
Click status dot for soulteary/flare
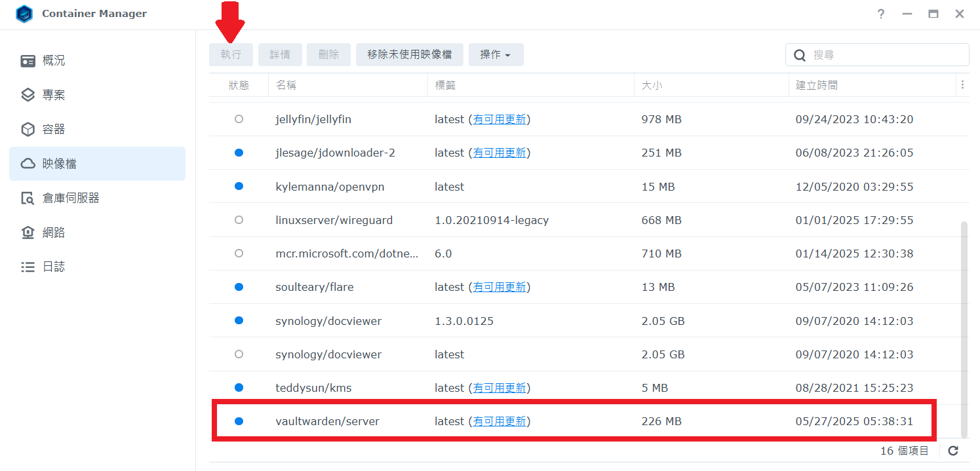pos(239,287)
